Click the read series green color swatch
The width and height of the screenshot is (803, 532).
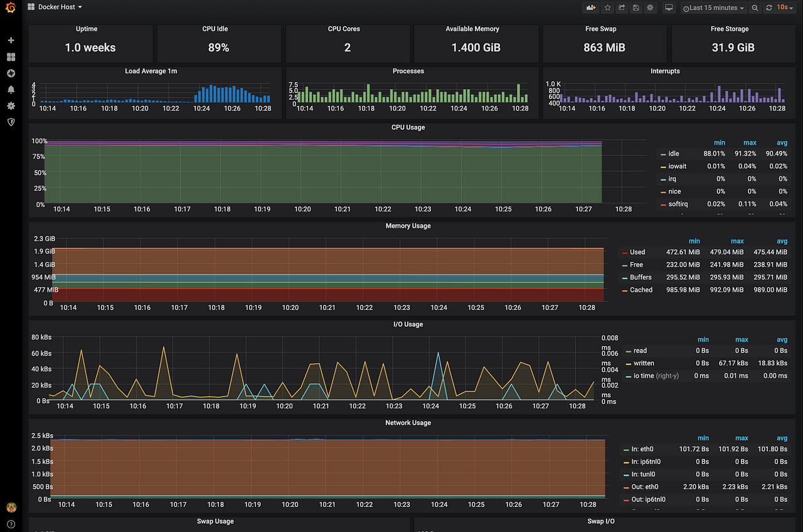click(x=628, y=351)
